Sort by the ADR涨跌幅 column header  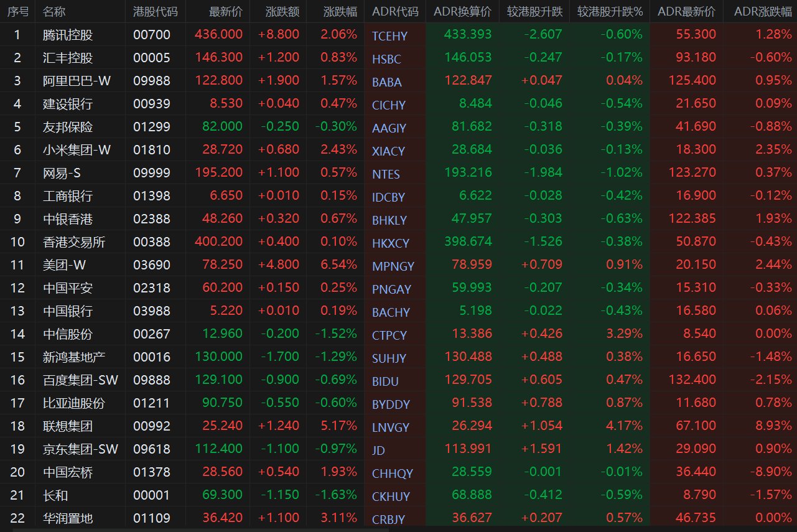click(763, 12)
